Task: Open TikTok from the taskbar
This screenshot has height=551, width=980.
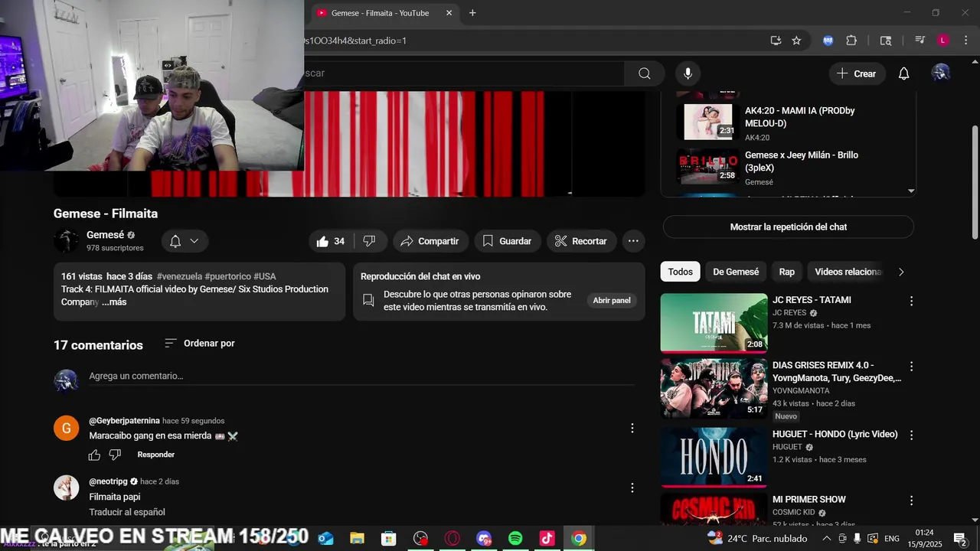Action: point(547,539)
